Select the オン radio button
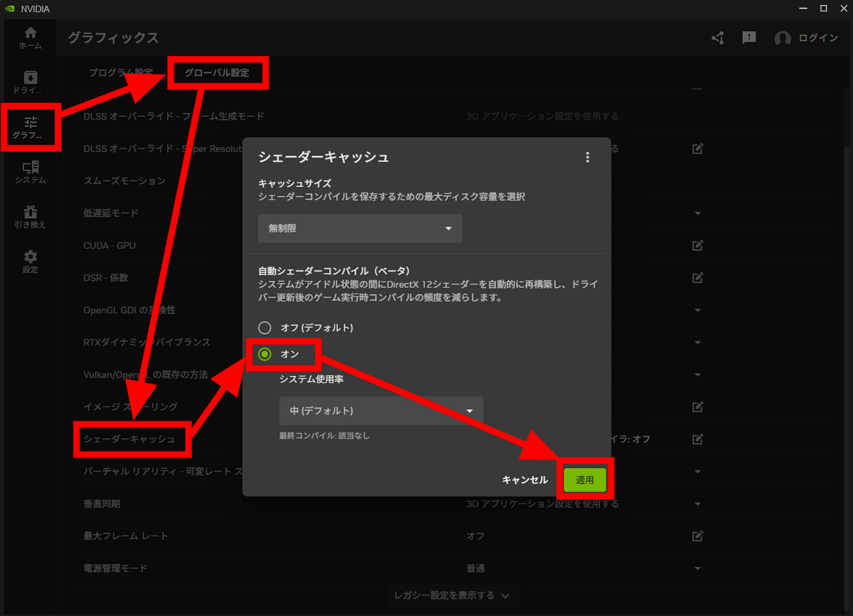 tap(264, 354)
